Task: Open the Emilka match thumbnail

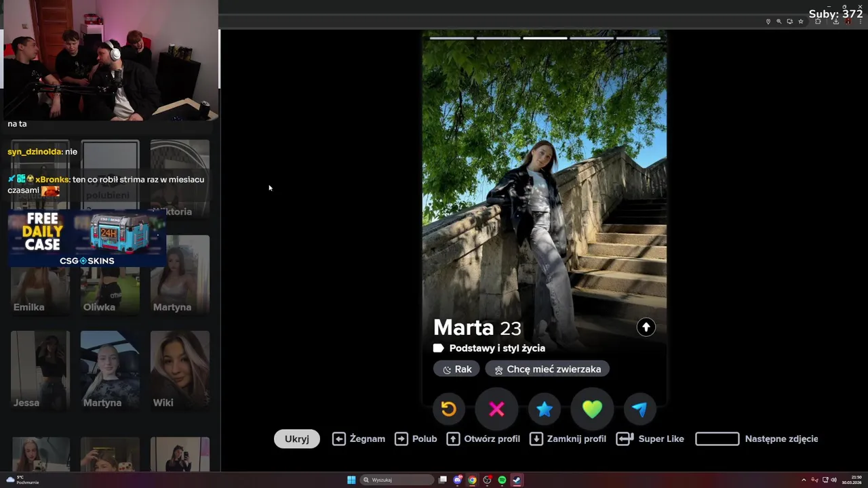Action: [40, 274]
